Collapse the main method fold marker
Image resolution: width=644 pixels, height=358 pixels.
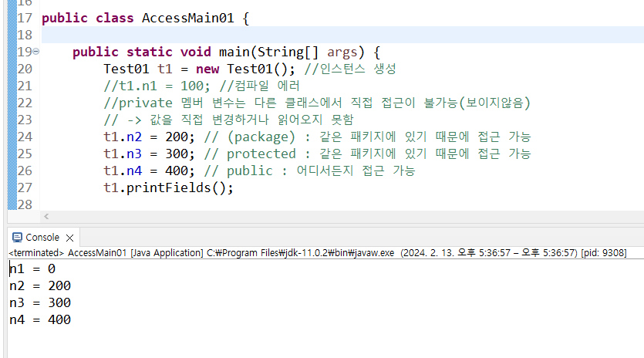pos(36,52)
